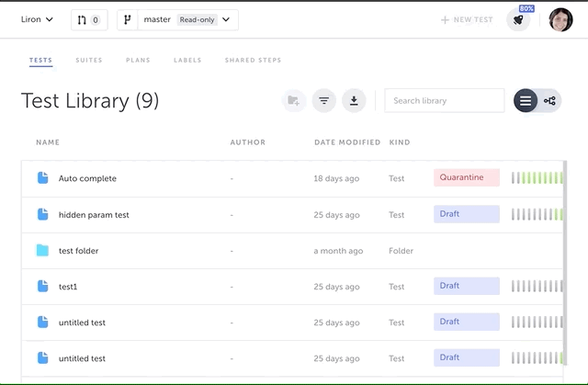Click the '18 days ago' date cell

[336, 178]
